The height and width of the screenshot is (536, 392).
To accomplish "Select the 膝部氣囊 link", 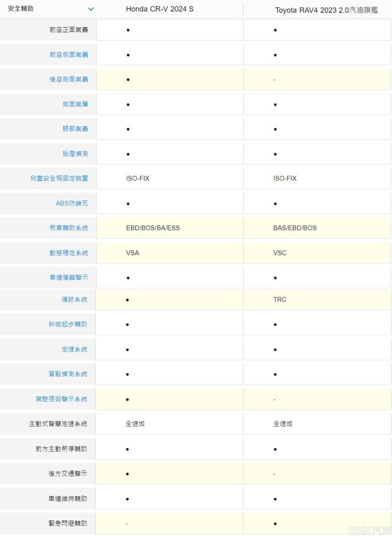I will pyautogui.click(x=75, y=129).
